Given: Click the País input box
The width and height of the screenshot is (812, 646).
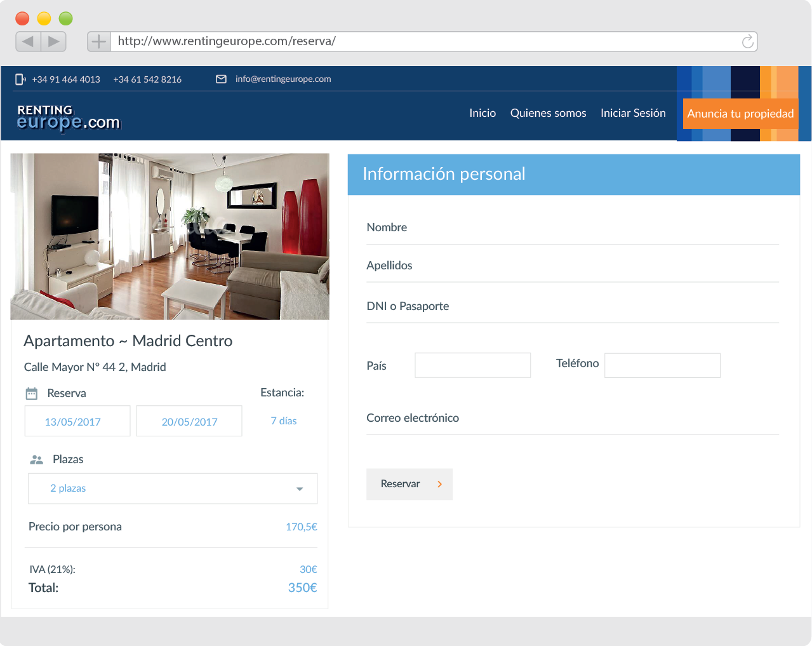Looking at the screenshot, I should click(473, 365).
